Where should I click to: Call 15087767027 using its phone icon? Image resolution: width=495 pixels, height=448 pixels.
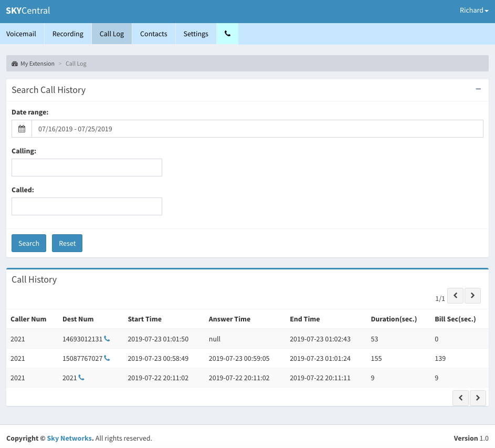(x=107, y=358)
